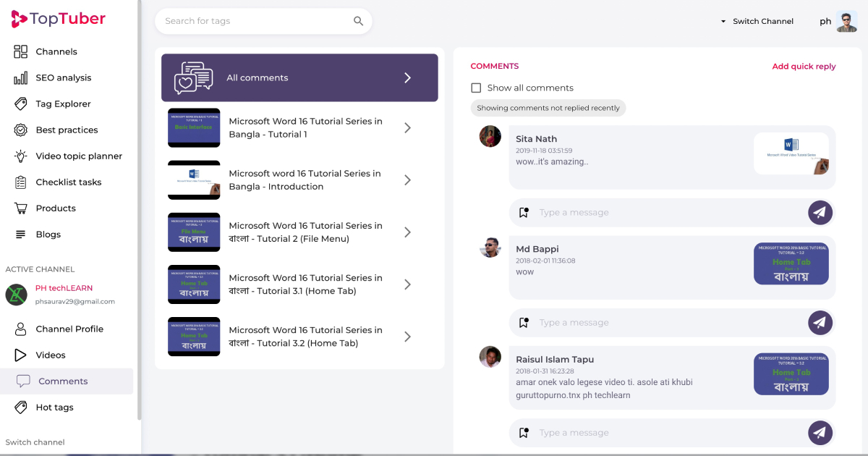This screenshot has height=456, width=868.
Task: Click Add quick reply link
Action: (804, 66)
